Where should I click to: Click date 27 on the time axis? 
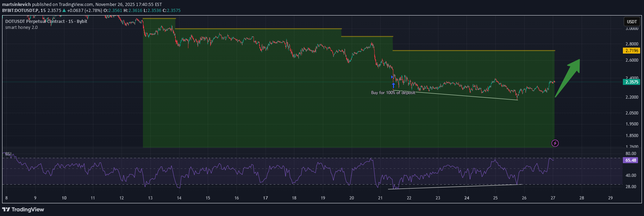pyautogui.click(x=553, y=198)
